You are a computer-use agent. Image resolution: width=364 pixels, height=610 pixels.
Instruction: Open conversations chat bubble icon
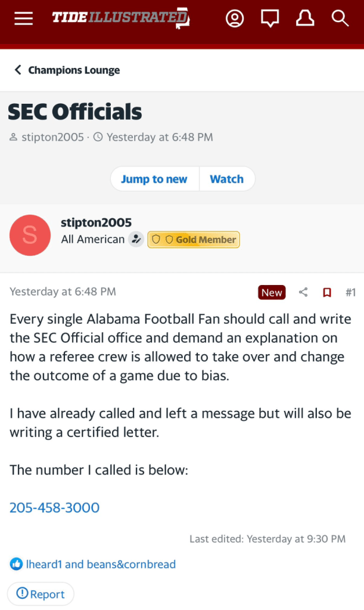coord(270,18)
